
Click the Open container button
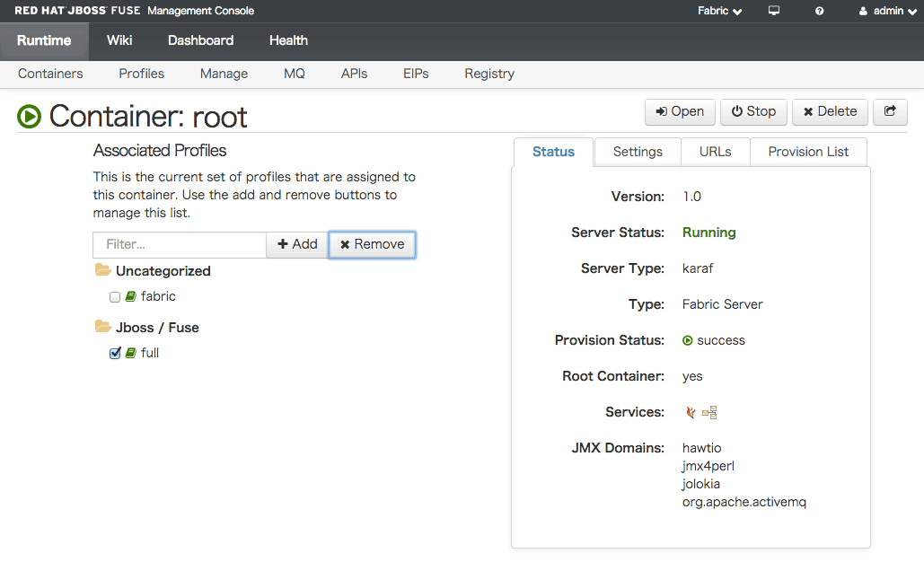click(x=680, y=111)
